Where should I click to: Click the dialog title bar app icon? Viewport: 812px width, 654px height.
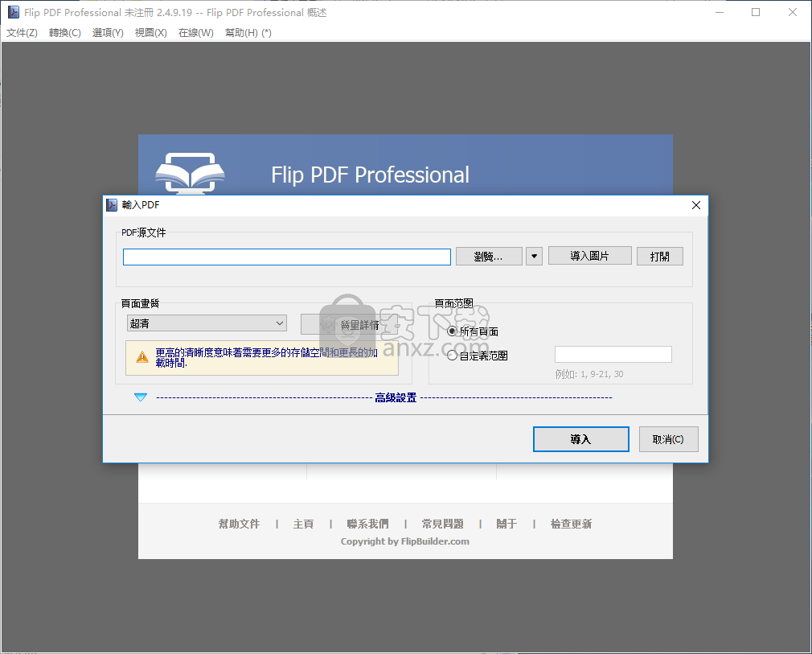pos(113,205)
